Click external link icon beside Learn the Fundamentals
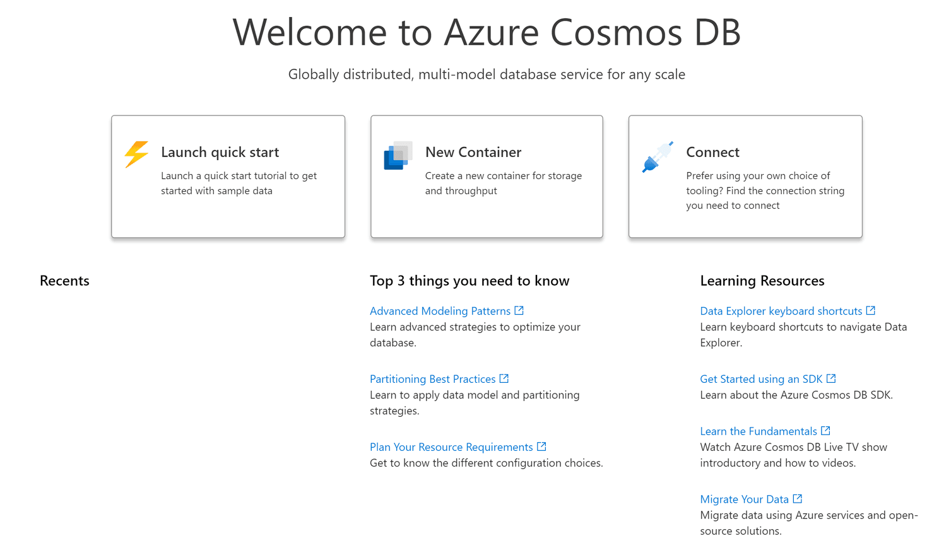 click(825, 431)
